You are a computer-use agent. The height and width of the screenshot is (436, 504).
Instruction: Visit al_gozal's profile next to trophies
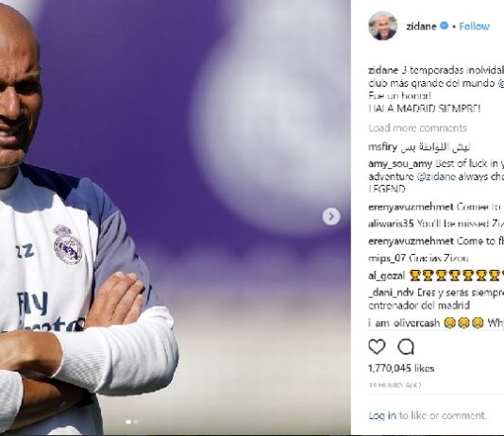click(x=386, y=276)
